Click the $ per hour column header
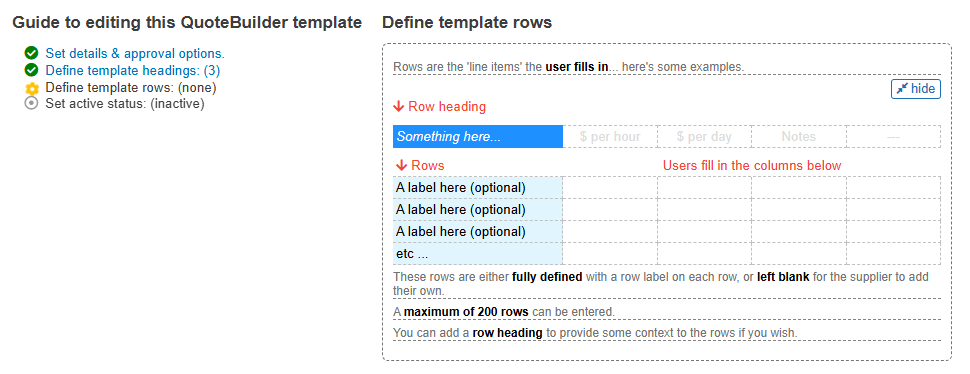The width and height of the screenshot is (970, 374). click(x=610, y=137)
